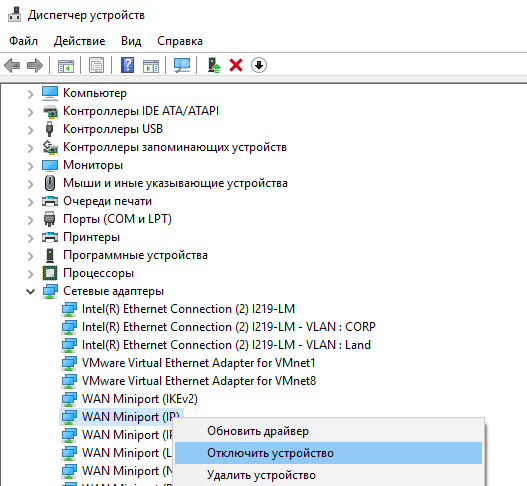The height and width of the screenshot is (486, 527).
Task: Click the disable device down-arrow icon
Action: tap(259, 65)
